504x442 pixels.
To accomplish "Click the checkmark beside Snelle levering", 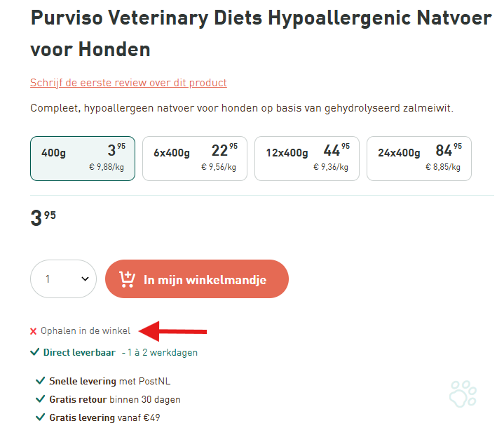I will 40,381.
